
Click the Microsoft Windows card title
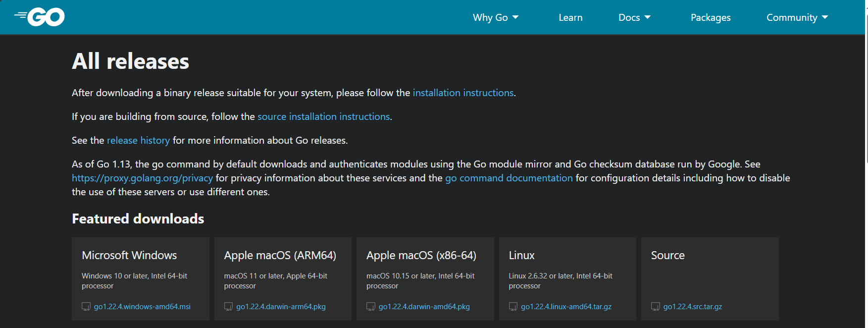129,255
